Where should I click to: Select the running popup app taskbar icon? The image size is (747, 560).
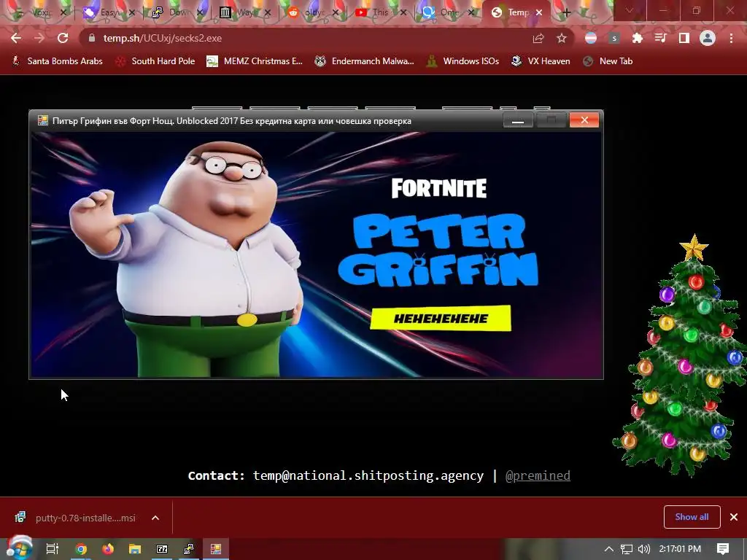(x=216, y=549)
